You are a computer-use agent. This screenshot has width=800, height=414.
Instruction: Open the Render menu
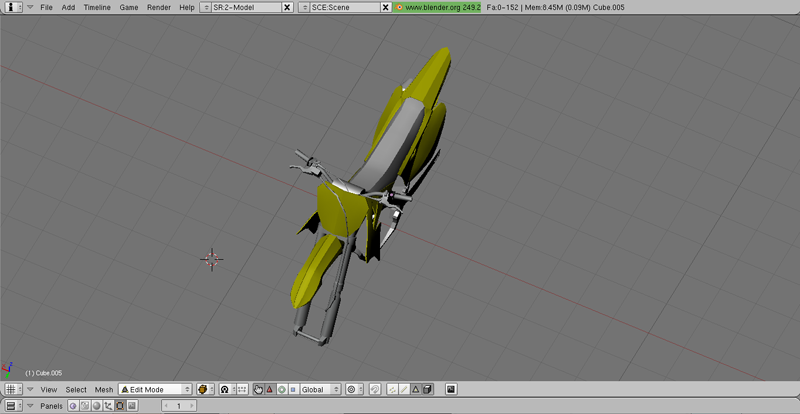coord(158,7)
